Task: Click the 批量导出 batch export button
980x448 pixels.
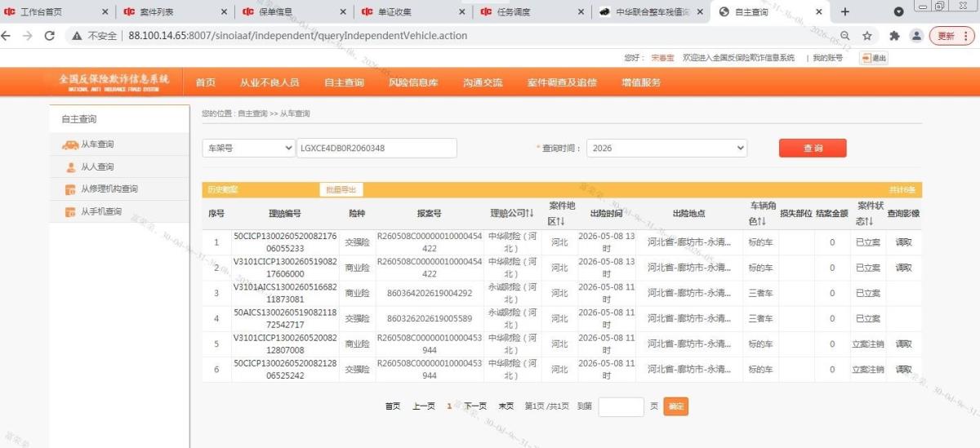Action: click(x=341, y=189)
